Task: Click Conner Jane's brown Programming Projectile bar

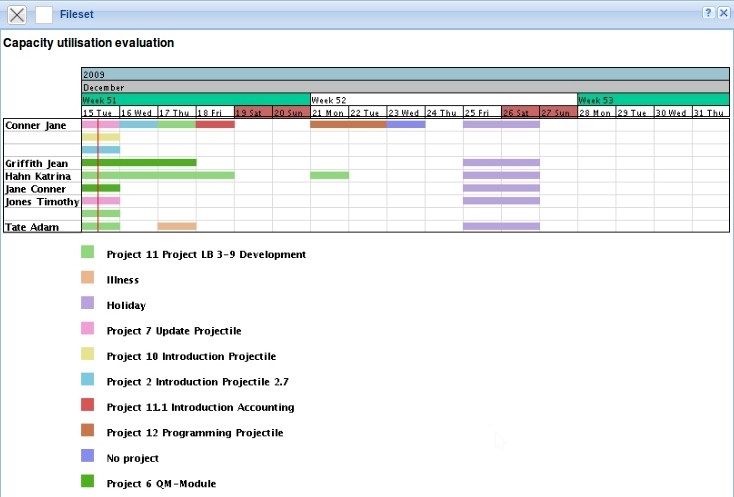Action: (348, 124)
